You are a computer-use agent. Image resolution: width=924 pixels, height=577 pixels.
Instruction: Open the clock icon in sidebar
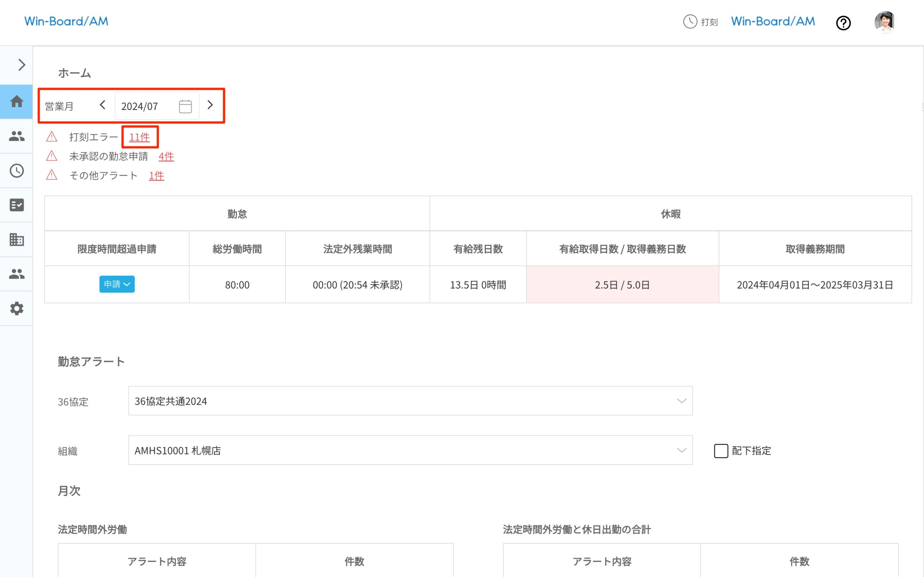pos(16,171)
